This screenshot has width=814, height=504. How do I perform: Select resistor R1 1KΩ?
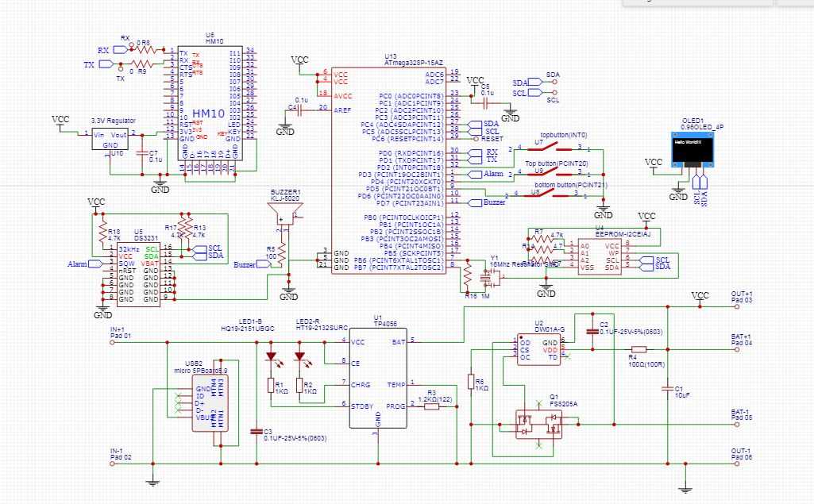coord(271,386)
